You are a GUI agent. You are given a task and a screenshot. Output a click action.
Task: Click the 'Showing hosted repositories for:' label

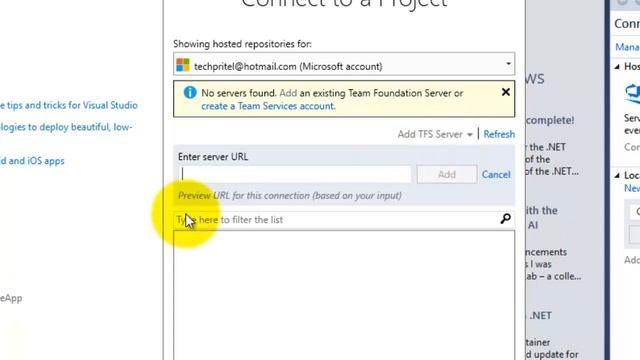(242, 44)
